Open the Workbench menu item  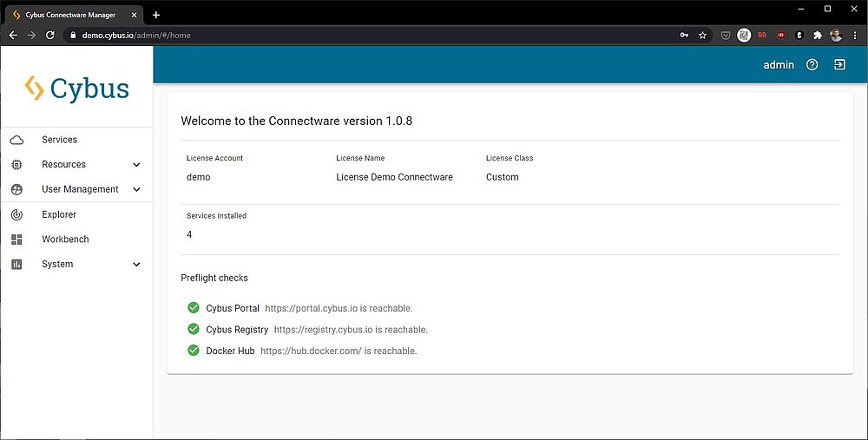(65, 240)
